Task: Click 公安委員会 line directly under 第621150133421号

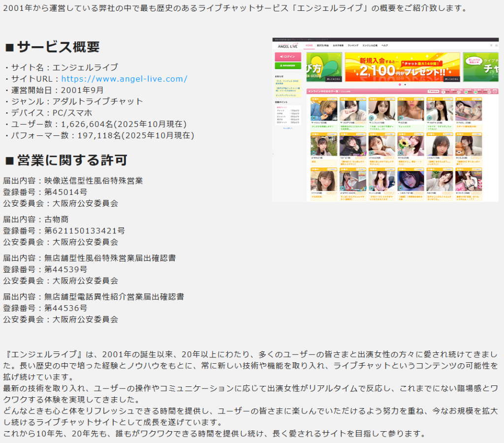Action: point(61,242)
